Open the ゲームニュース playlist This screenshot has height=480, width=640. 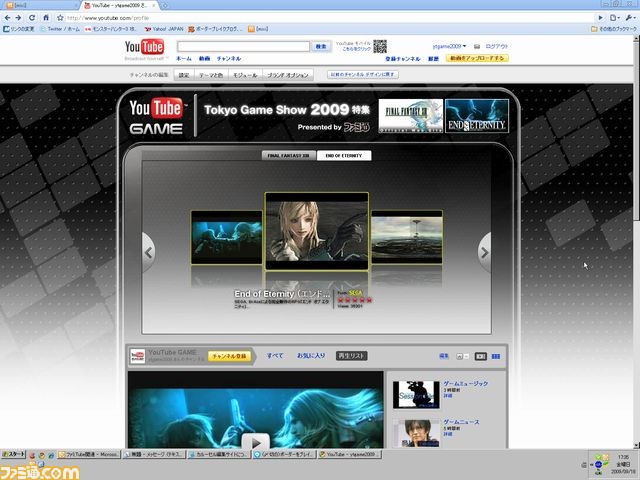(461, 422)
